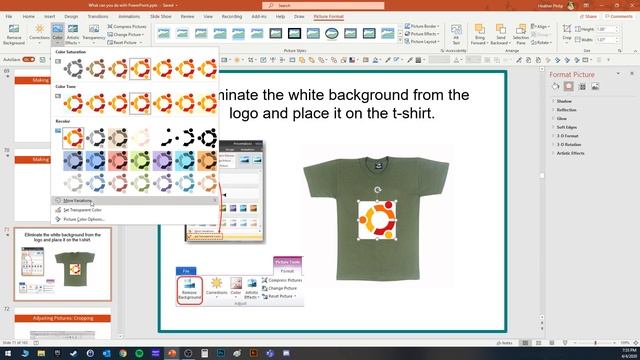Expand the Reflection section
Image resolution: width=640 pixels, height=360 pixels.
567,110
